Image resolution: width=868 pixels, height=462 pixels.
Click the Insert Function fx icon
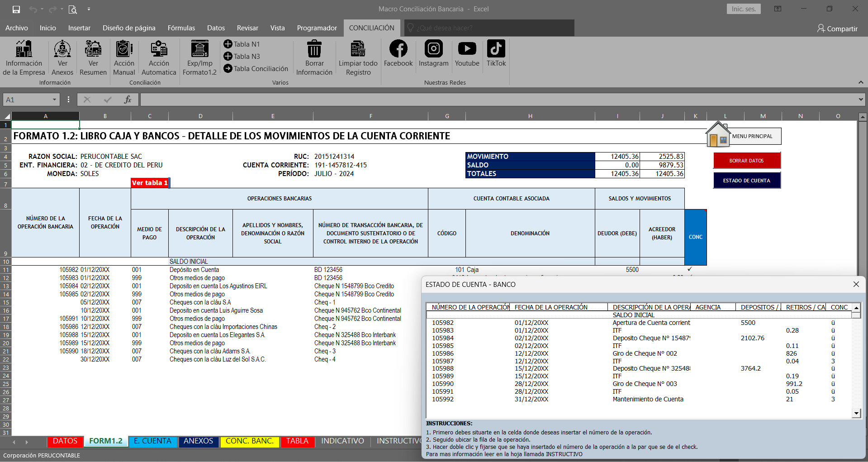(x=128, y=100)
